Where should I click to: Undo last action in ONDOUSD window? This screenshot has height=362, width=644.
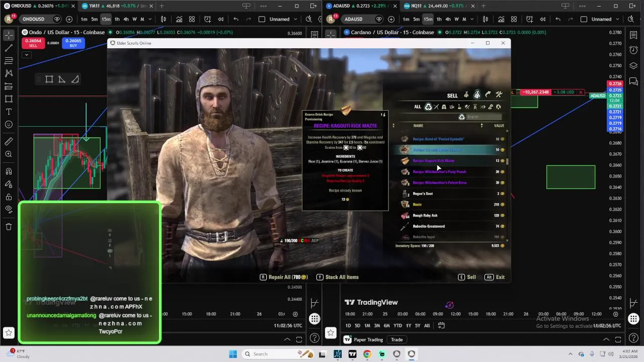(x=236, y=19)
